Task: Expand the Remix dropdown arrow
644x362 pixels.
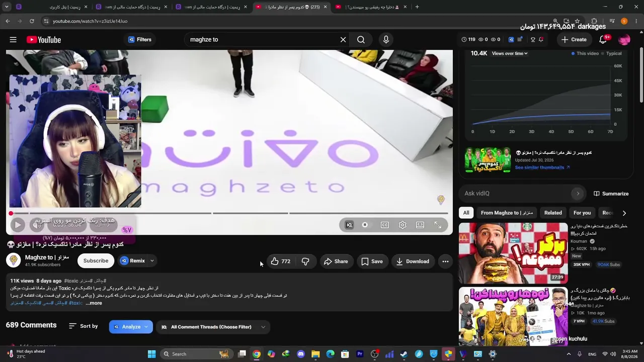Action: (152, 261)
